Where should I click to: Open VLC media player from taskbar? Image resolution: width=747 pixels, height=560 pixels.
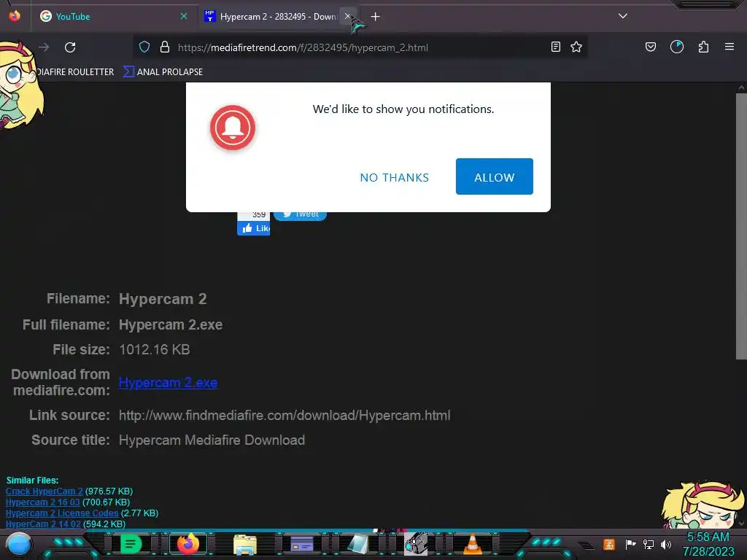(x=472, y=544)
